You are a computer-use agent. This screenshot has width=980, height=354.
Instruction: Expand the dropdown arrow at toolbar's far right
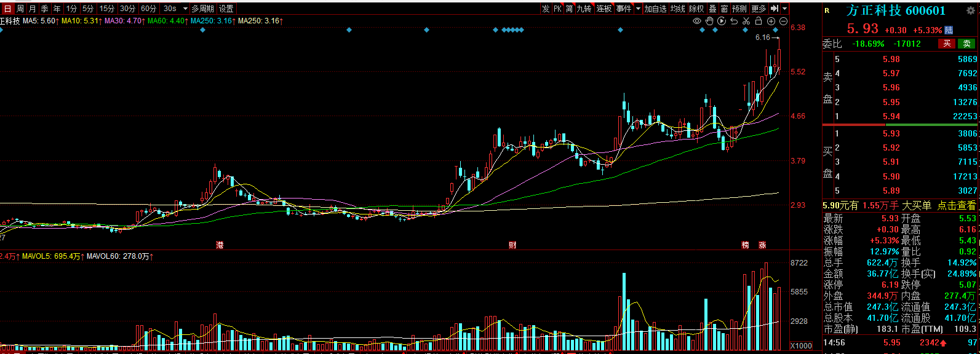[785, 9]
